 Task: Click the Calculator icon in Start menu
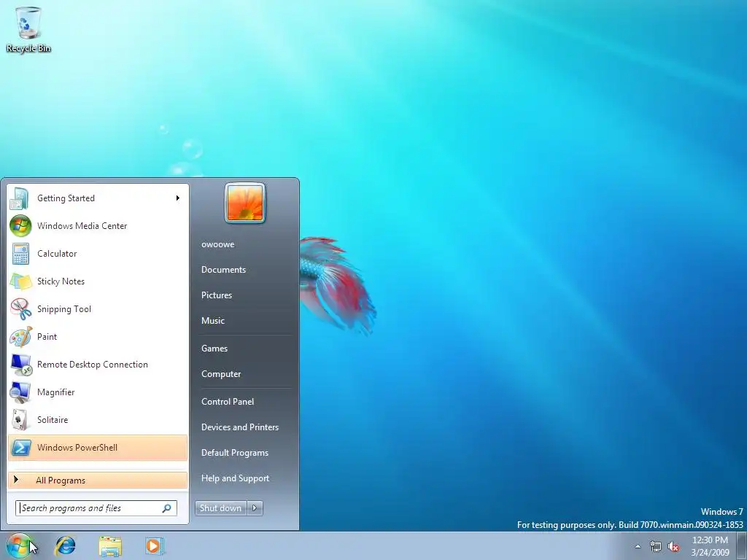tap(20, 253)
